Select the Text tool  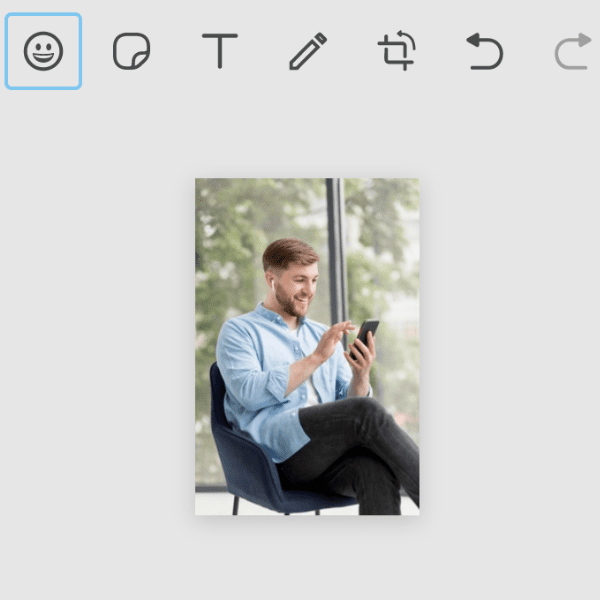(220, 51)
